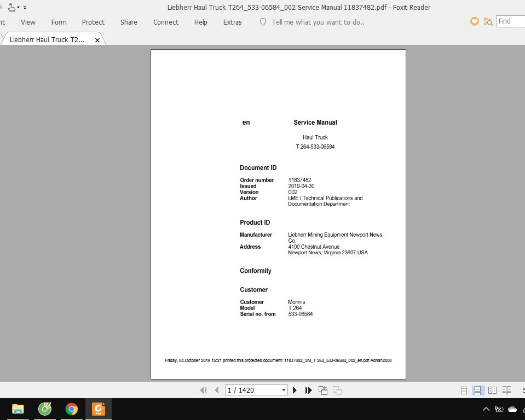The image size is (525, 420).
Task: Click the folder search icon
Action: click(x=488, y=22)
